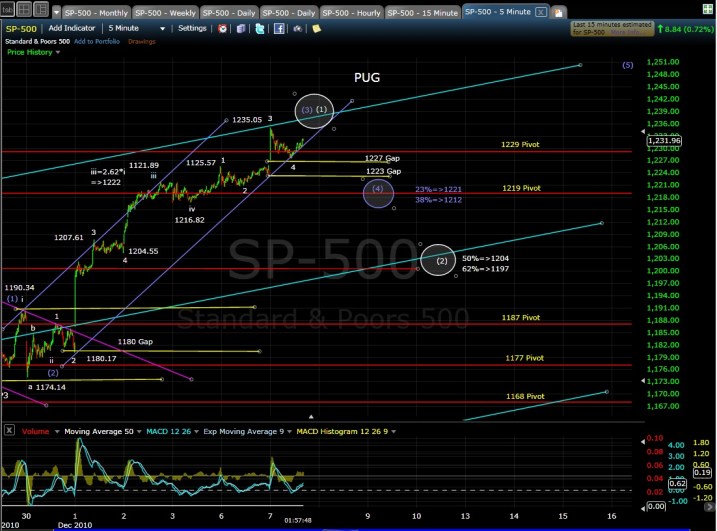Click the stacked documents icon
The height and width of the screenshot is (531, 717).
241,29
